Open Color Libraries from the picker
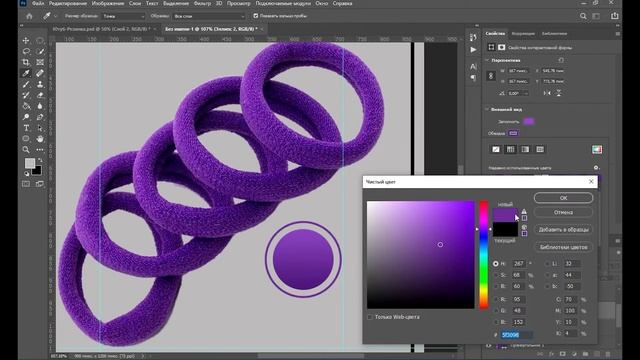 click(563, 247)
